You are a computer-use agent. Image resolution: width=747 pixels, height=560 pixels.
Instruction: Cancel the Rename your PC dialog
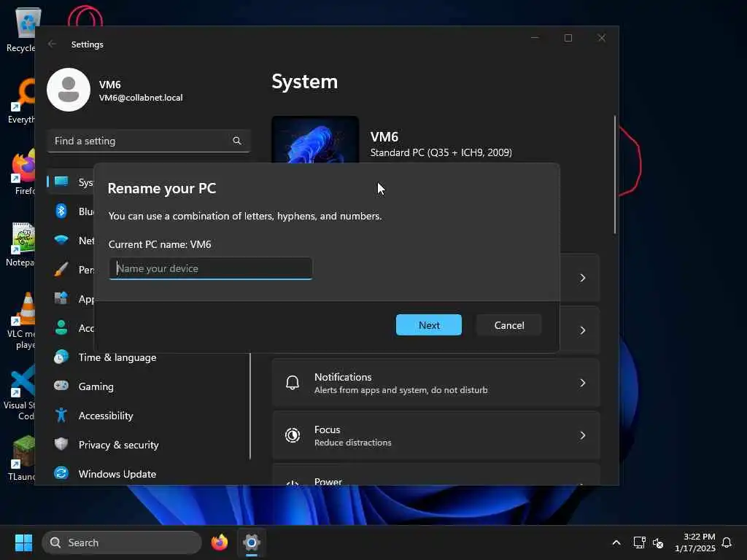point(508,324)
